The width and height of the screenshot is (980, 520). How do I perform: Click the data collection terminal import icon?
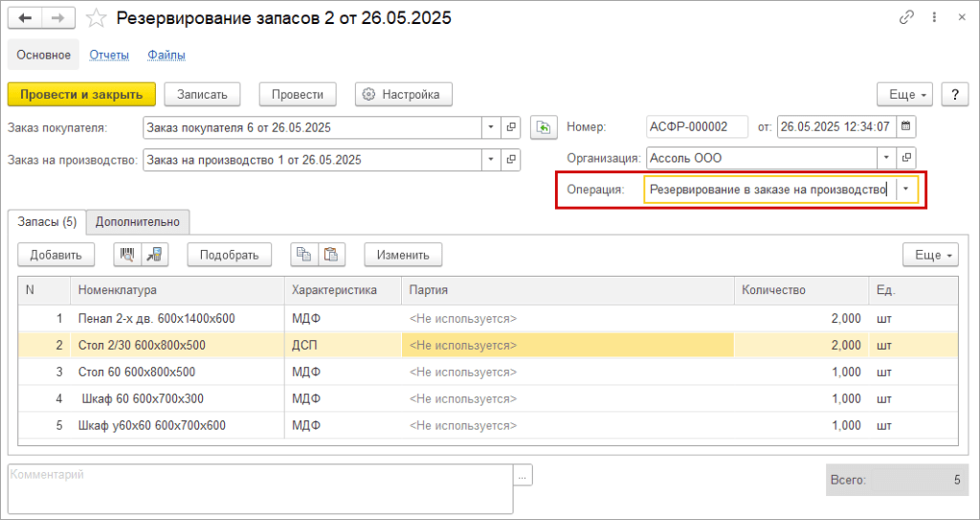(x=153, y=254)
